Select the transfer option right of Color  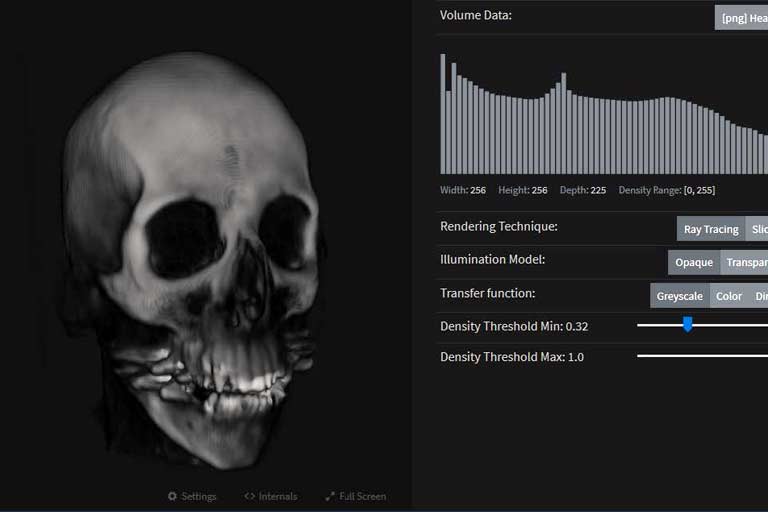click(760, 296)
